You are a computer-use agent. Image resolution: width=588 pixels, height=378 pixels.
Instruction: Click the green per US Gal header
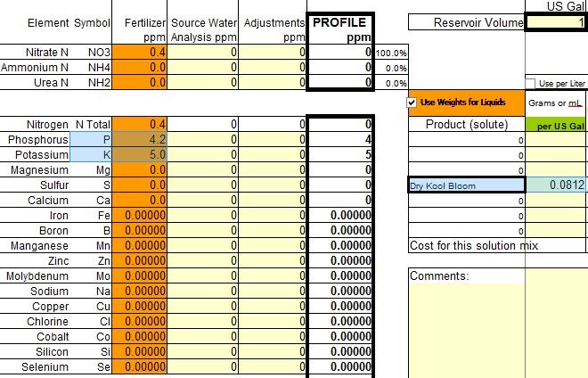tap(556, 124)
